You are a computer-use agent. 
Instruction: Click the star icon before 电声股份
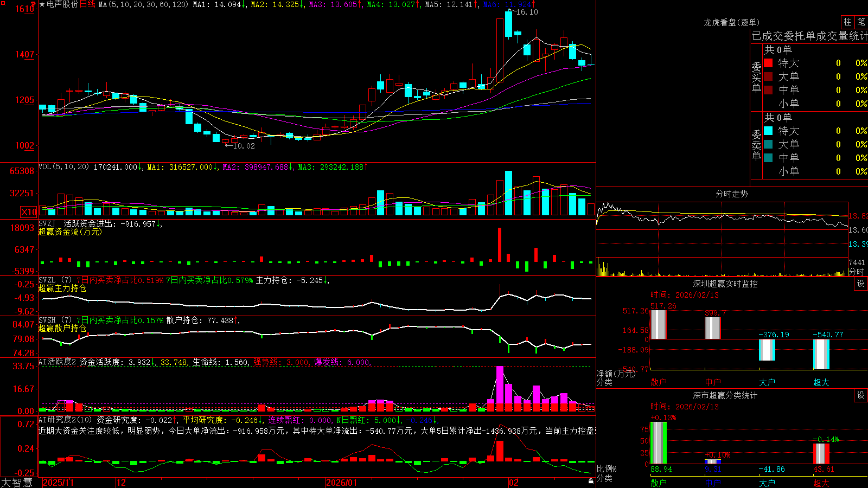pyautogui.click(x=42, y=4)
